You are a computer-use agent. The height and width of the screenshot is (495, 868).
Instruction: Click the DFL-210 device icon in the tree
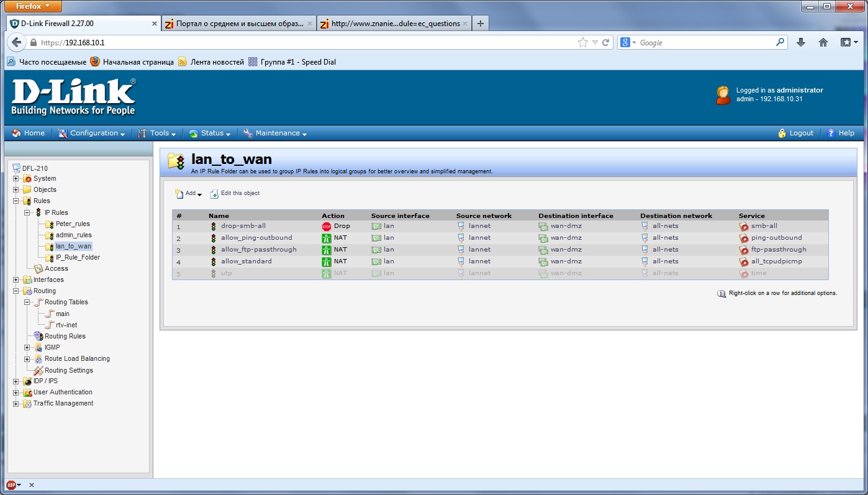click(17, 168)
